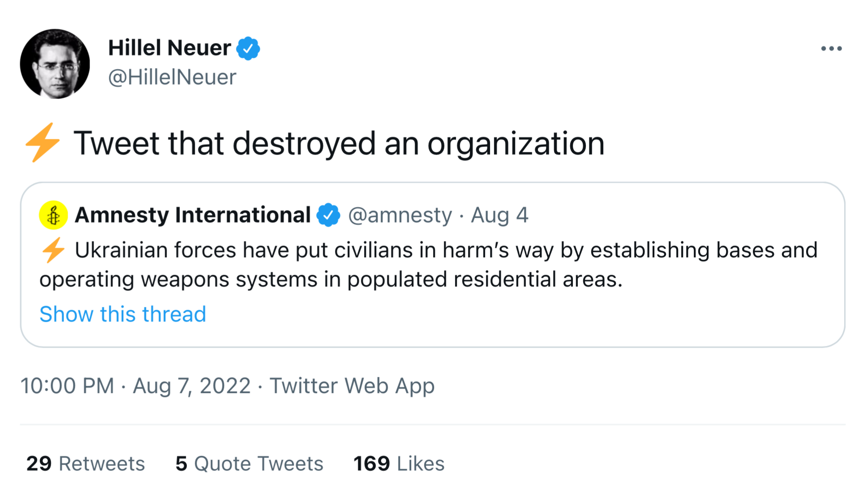
Task: Click the Amnesty International account name
Action: click(193, 215)
